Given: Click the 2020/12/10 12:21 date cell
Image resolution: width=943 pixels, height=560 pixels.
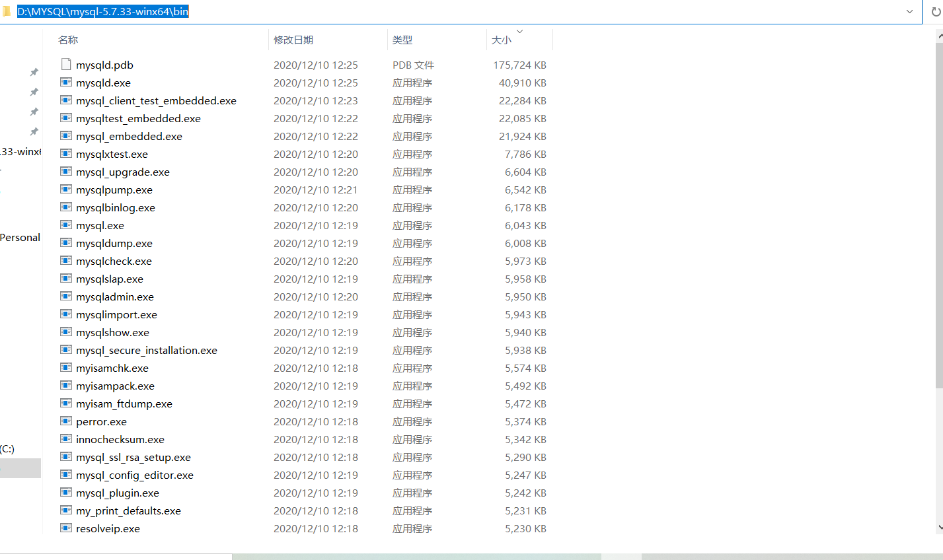Looking at the screenshot, I should 316,190.
